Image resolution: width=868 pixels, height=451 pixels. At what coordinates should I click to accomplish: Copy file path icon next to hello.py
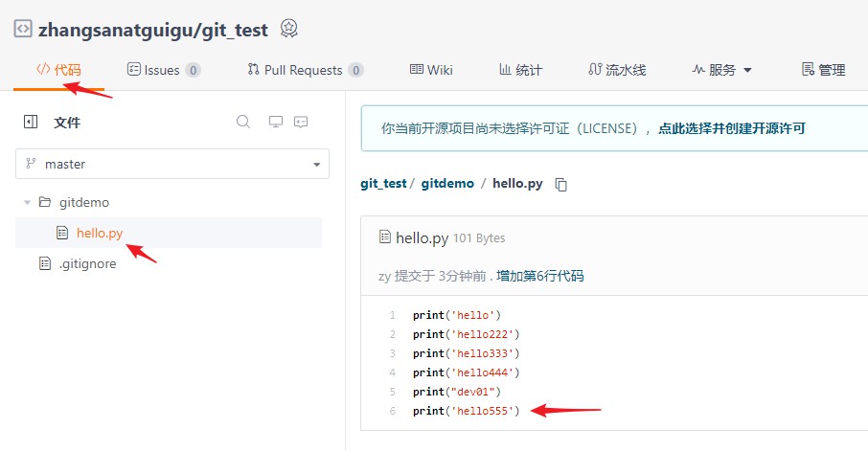(561, 184)
